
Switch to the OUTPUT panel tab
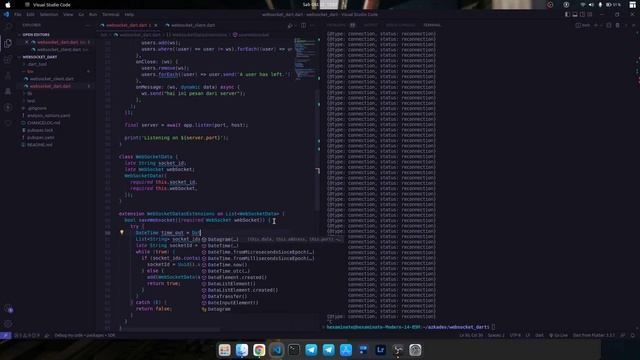pos(371,25)
